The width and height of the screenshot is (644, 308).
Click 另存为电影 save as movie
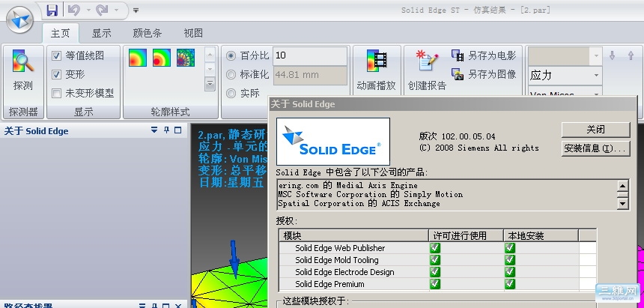point(484,55)
